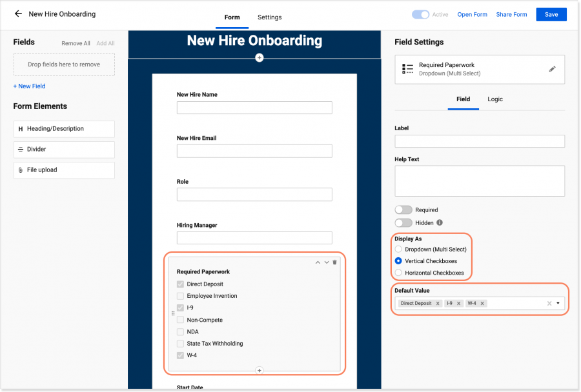Open the Default Value dropdown
The width and height of the screenshot is (581, 392).
[558, 302]
